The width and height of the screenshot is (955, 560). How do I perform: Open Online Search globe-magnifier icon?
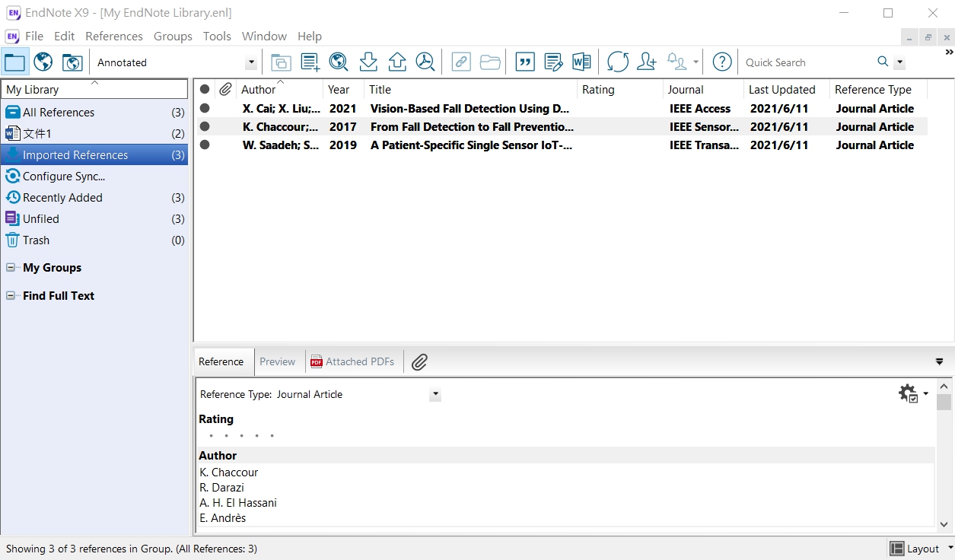[x=339, y=62]
